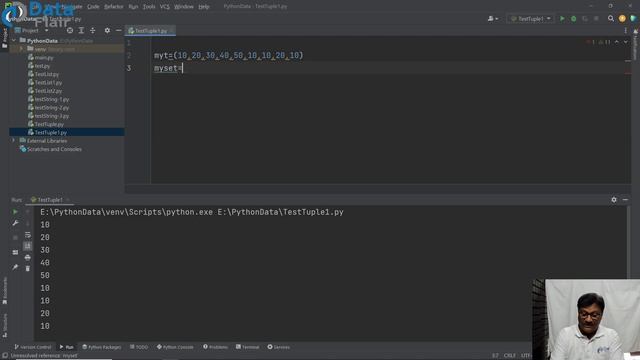
Task: Open the Run menu
Action: click(133, 7)
